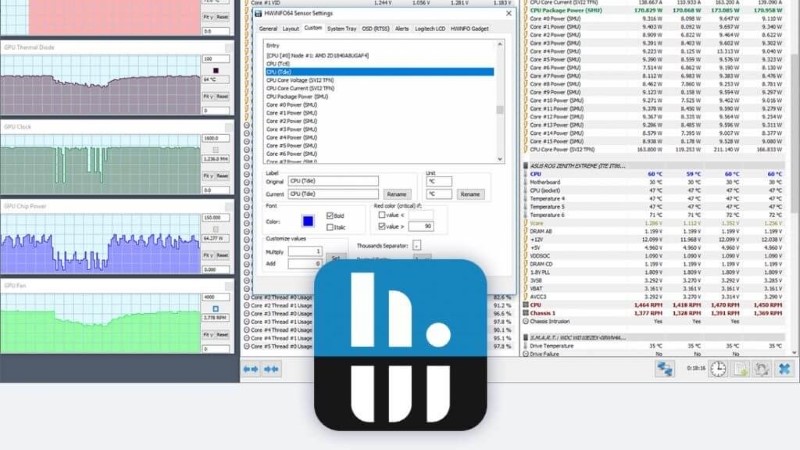Screen dimensions: 800x450
Task: Open sensor settings gear icon in bottom toolbar
Action: point(762,368)
